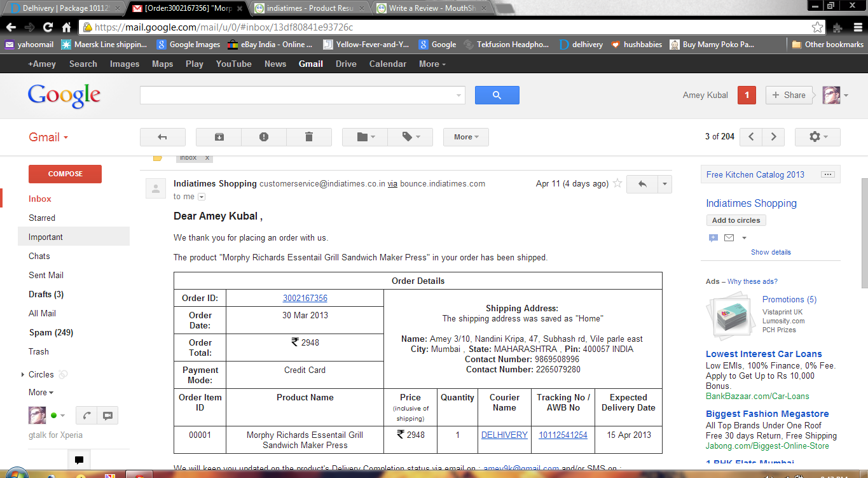This screenshot has height=478, width=868.
Task: Open the Other bookmarks folder
Action: (x=827, y=45)
